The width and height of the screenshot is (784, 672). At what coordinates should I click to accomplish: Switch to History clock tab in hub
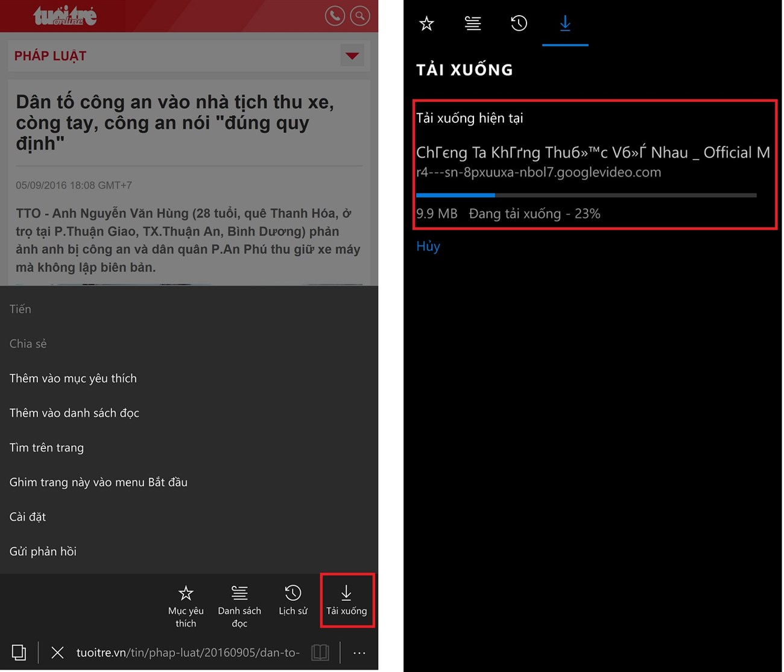(519, 24)
